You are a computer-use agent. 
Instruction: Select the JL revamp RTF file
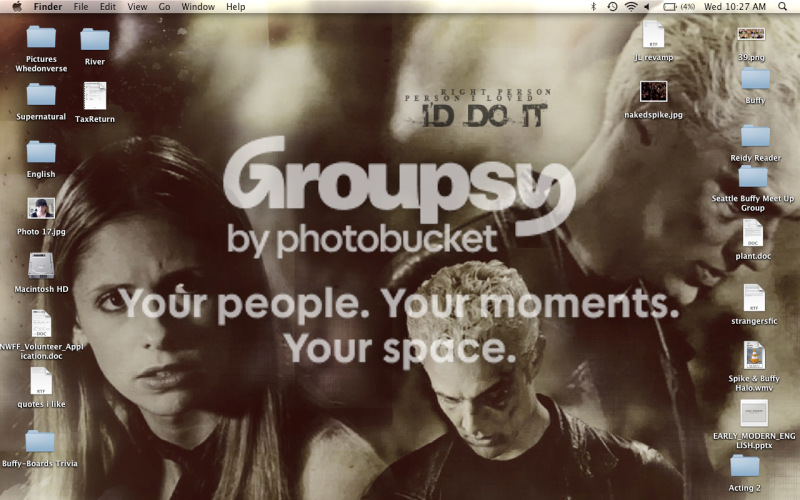(x=654, y=34)
